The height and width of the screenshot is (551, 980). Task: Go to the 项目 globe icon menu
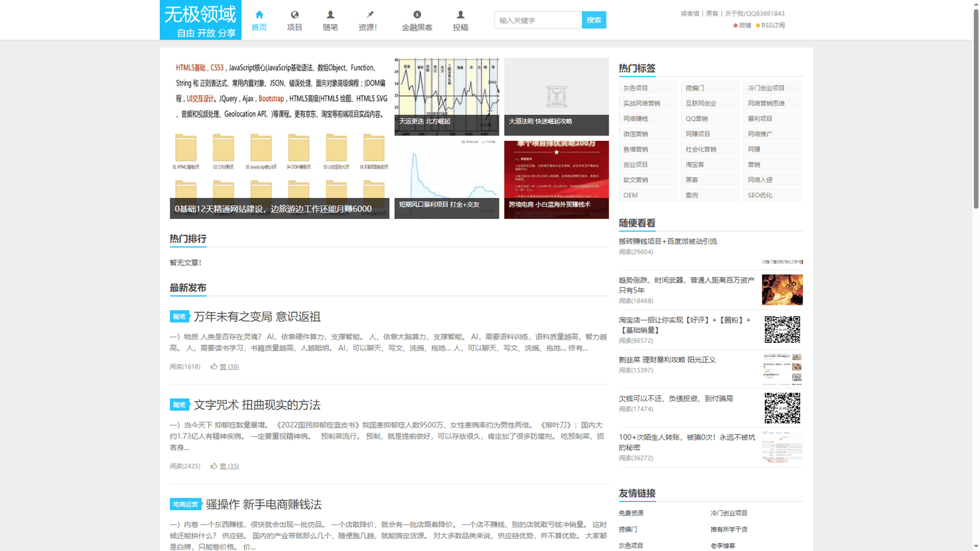coord(294,20)
